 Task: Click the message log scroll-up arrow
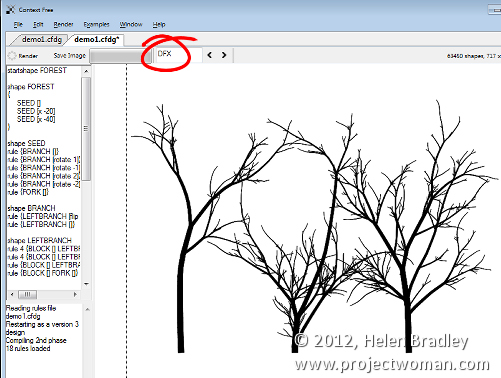[87, 310]
